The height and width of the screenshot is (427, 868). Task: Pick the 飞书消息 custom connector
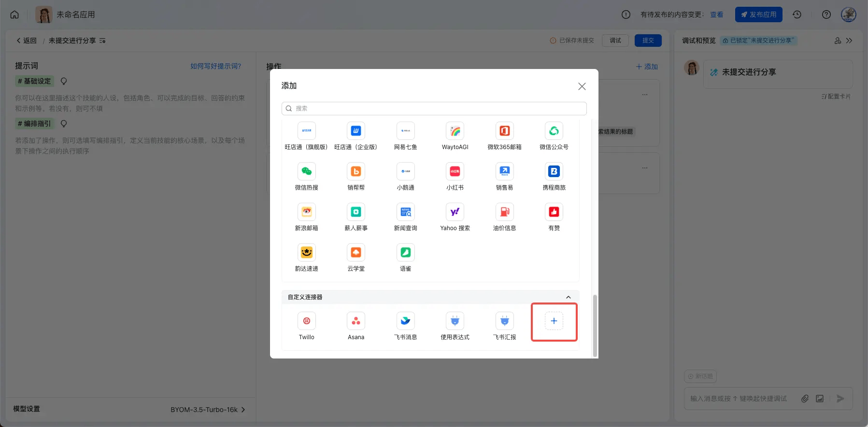click(406, 321)
